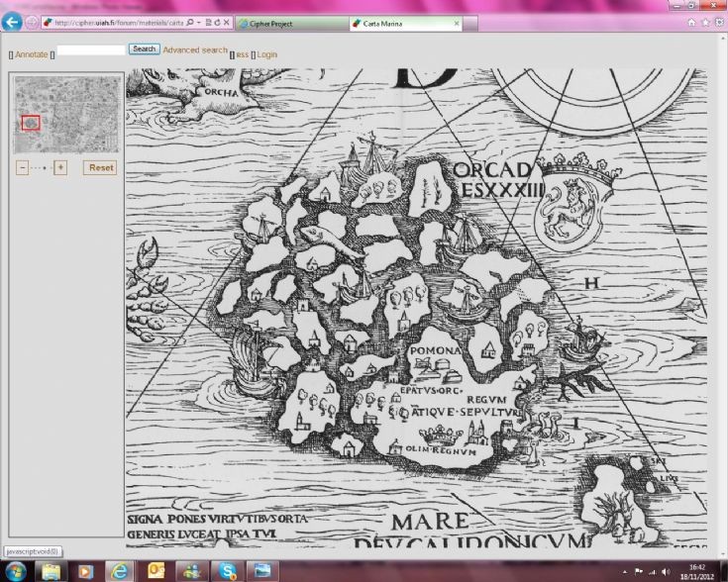Focus the page search text field
This screenshot has height=582, width=728.
point(91,49)
